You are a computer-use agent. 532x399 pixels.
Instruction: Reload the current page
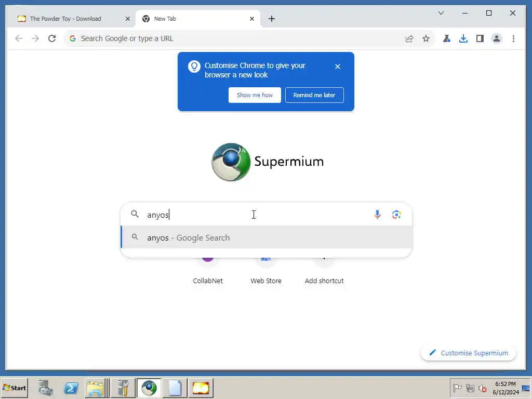[x=52, y=38]
